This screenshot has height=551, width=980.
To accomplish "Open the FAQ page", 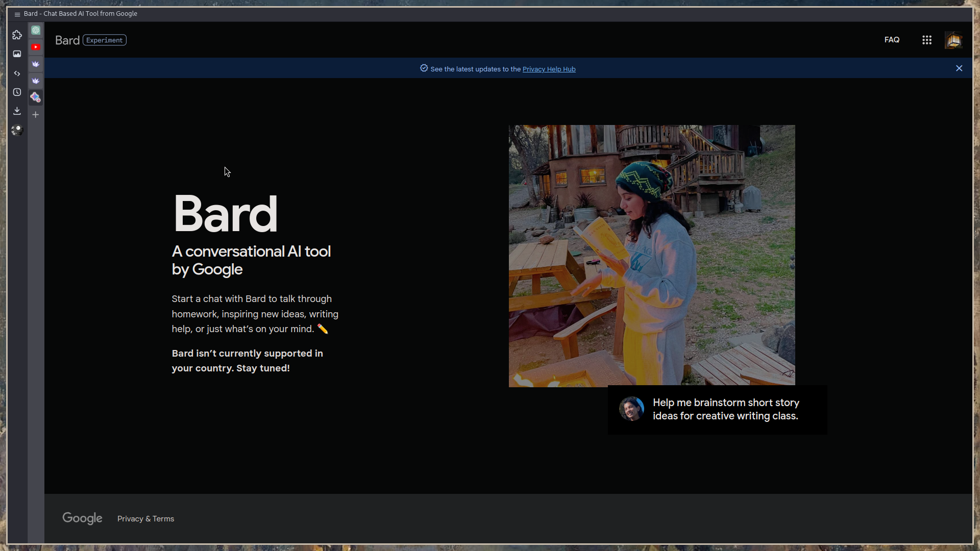I will (892, 40).
